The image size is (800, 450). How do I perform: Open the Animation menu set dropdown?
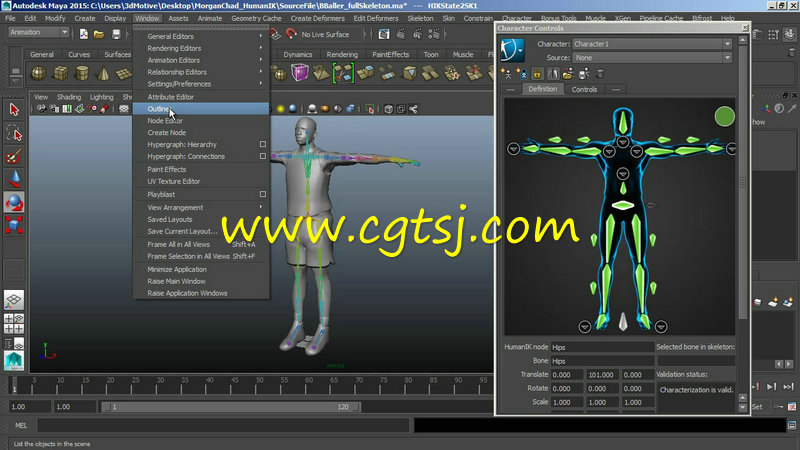38,32
